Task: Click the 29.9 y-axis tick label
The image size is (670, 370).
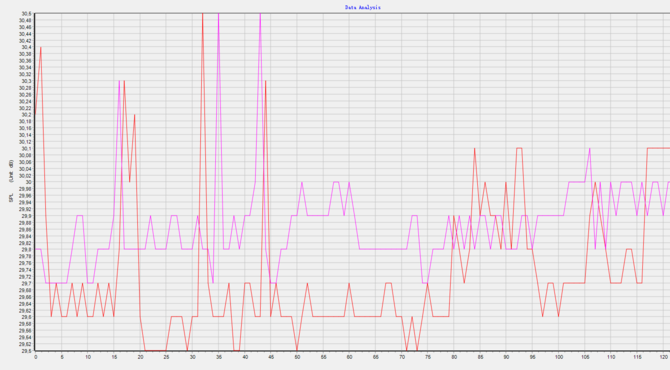Action: (x=26, y=216)
